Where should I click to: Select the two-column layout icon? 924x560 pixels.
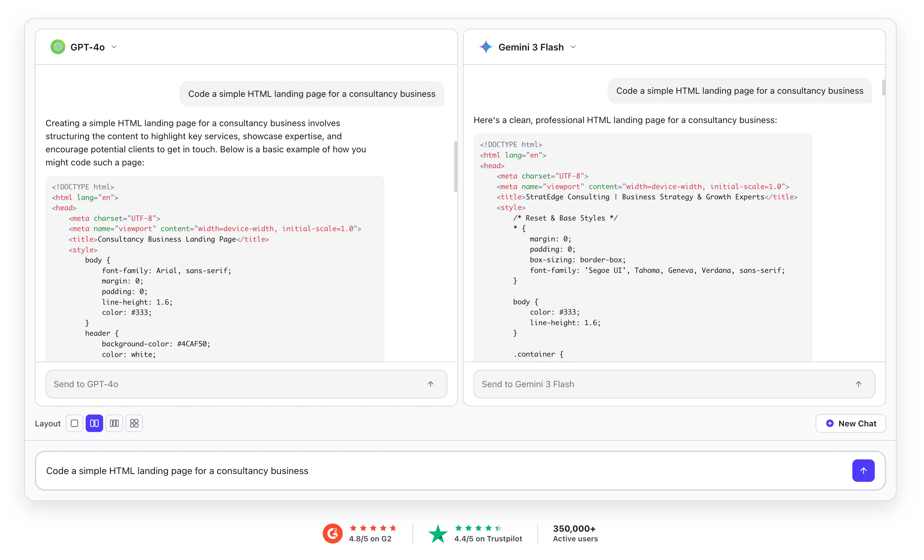pyautogui.click(x=94, y=423)
